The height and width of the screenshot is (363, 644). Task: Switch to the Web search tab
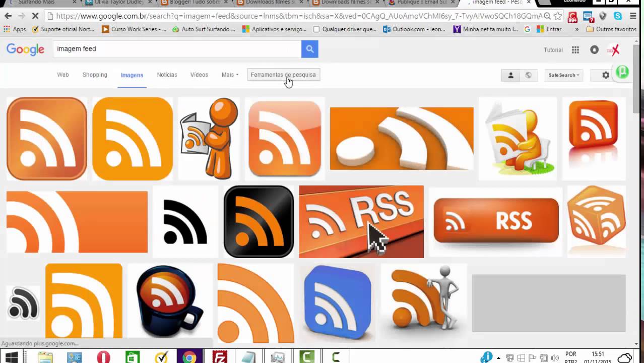coord(63,75)
